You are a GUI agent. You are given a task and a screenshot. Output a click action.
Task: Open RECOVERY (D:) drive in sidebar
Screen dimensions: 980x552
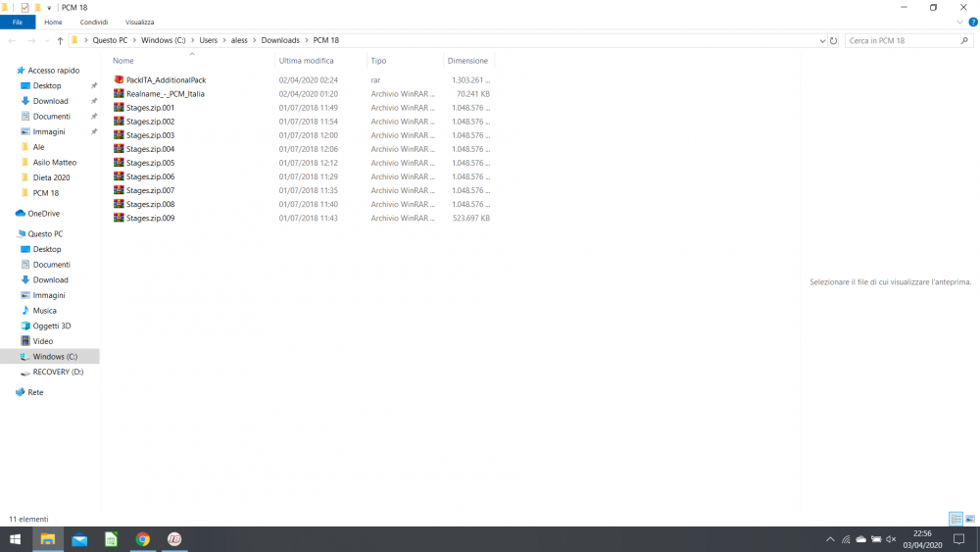[58, 372]
